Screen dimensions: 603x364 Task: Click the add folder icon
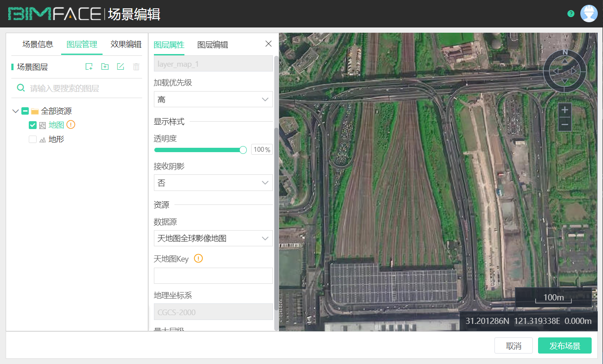pyautogui.click(x=105, y=66)
